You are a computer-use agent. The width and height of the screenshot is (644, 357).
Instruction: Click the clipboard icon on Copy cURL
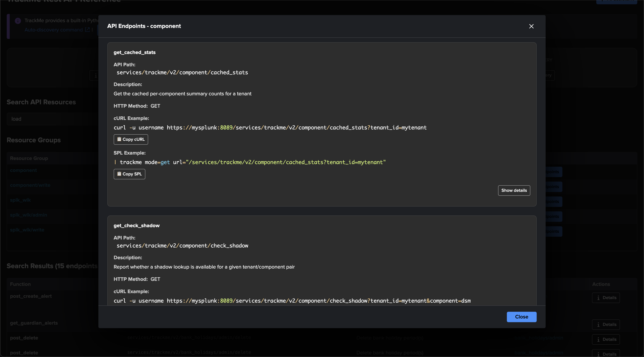119,139
